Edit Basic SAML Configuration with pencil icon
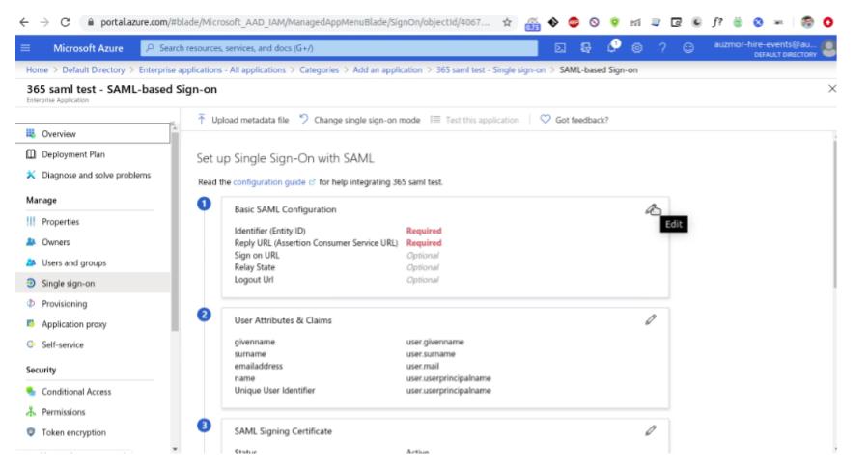This screenshot has width=868, height=468. click(651, 209)
